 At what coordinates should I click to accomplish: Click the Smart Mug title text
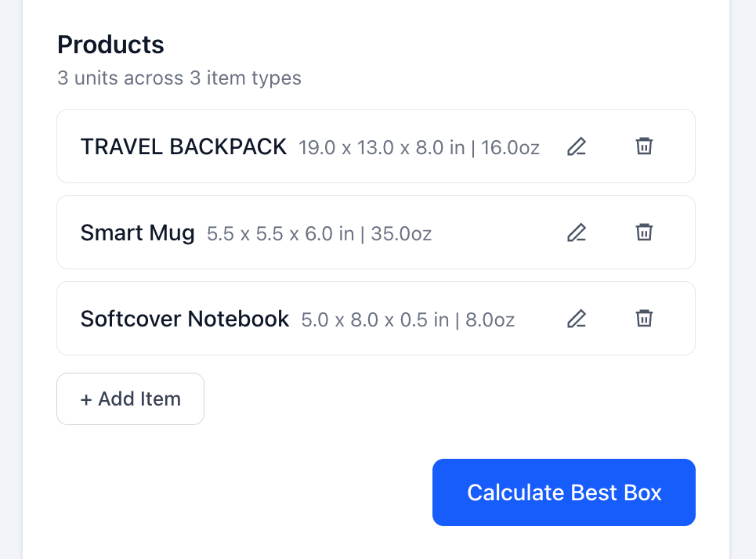138,233
